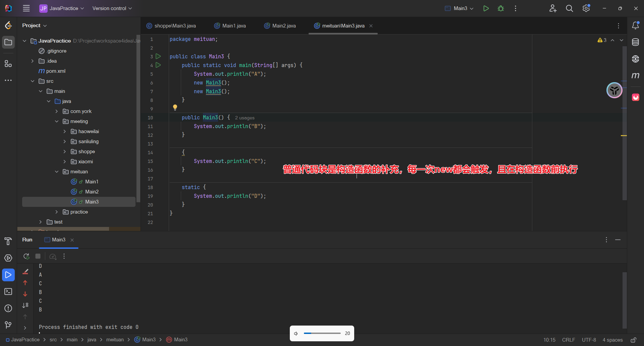Viewport: 644px width, 346px height.
Task: Open the Structure tool window icon
Action: pos(8,64)
